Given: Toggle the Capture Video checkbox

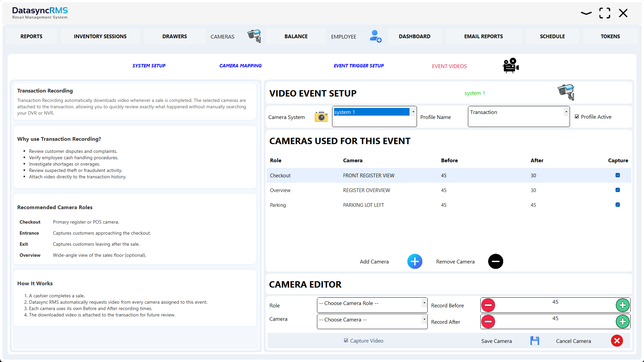Looking at the screenshot, I should click(x=346, y=341).
